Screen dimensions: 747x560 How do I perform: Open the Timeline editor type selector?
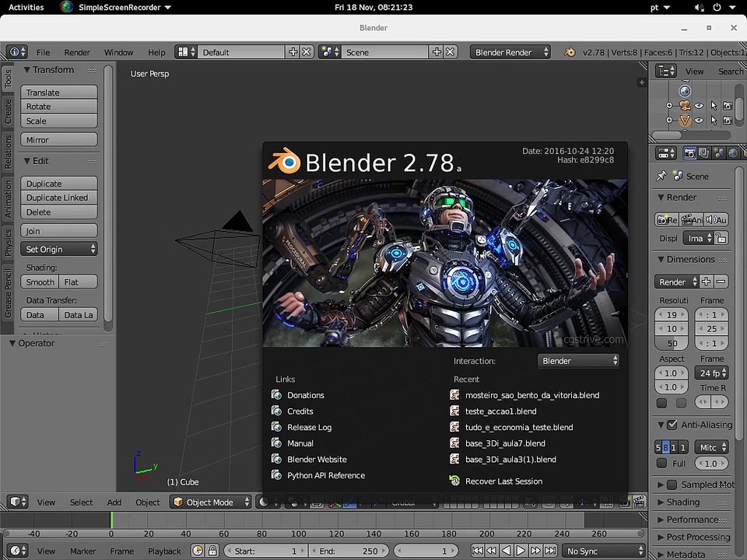[17, 551]
